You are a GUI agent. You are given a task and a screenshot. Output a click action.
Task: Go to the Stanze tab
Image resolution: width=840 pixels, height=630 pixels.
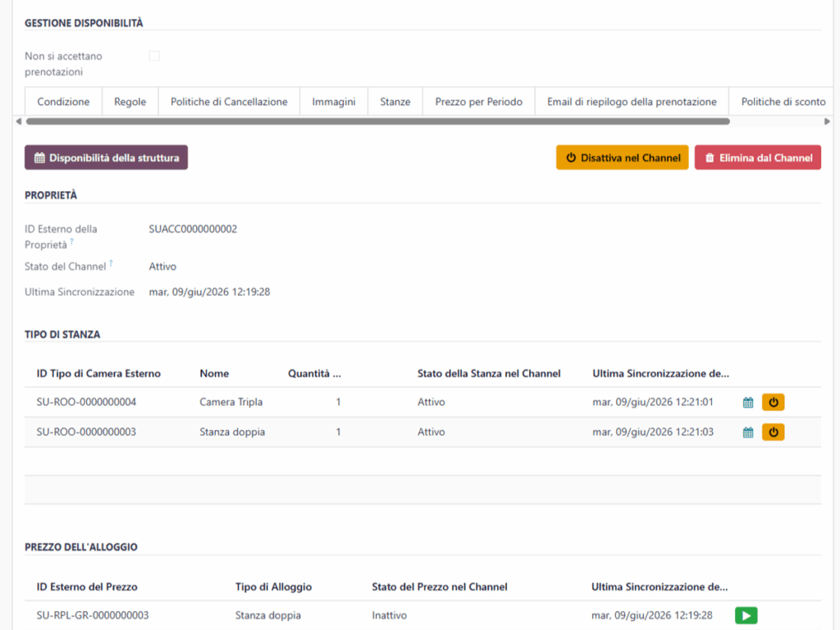coord(395,101)
